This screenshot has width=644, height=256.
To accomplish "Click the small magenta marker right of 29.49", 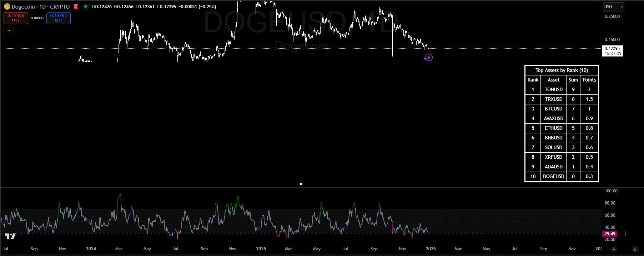I will [625, 234].
